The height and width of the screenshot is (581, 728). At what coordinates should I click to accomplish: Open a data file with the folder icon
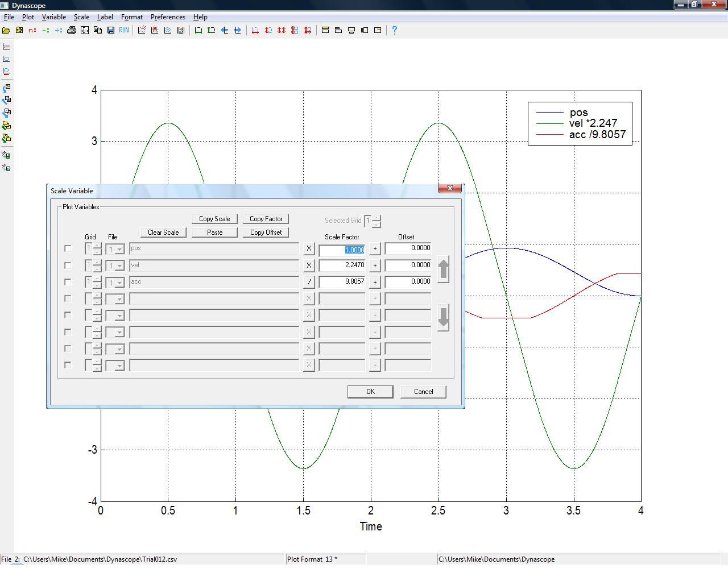click(7, 30)
